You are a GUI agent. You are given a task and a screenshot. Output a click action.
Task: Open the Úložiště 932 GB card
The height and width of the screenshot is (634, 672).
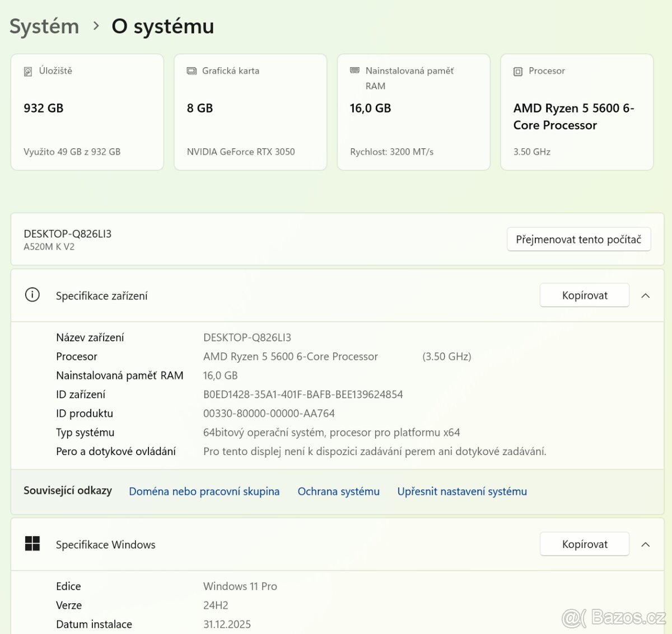pyautogui.click(x=87, y=112)
